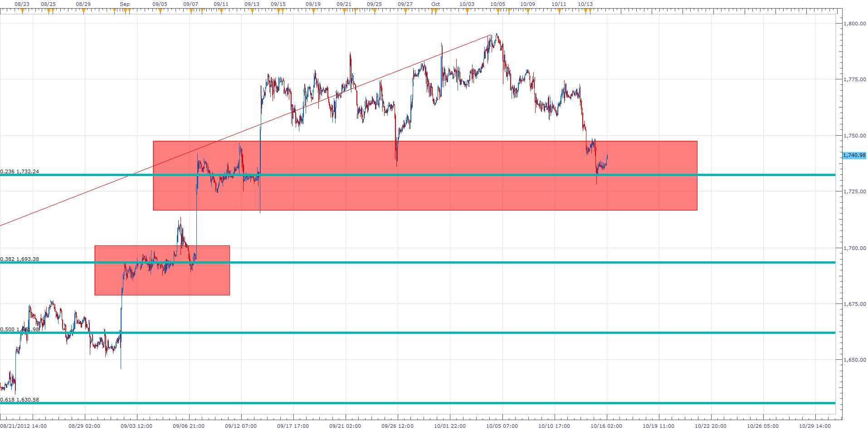The image size is (868, 431).
Task: Click the 10/19 11:00 time label
Action: click(659, 426)
